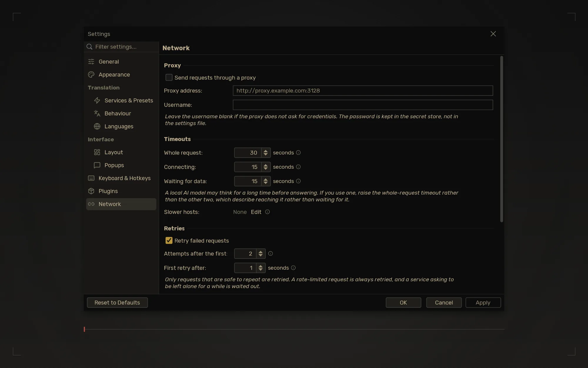Screen dimensions: 588x368
Task: Uncheck Retry failed requests
Action: click(169, 241)
